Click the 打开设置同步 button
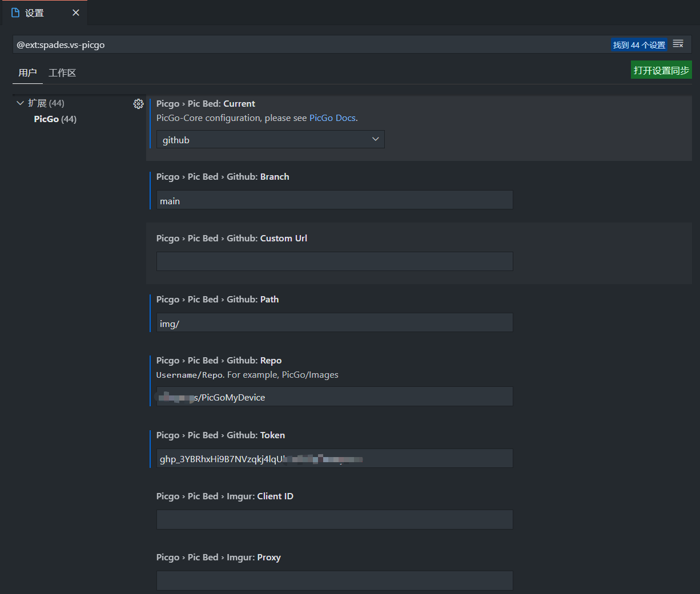 click(x=661, y=70)
